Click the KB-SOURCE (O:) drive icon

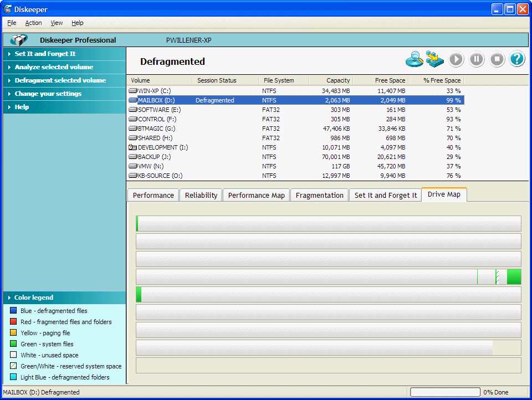click(x=132, y=176)
